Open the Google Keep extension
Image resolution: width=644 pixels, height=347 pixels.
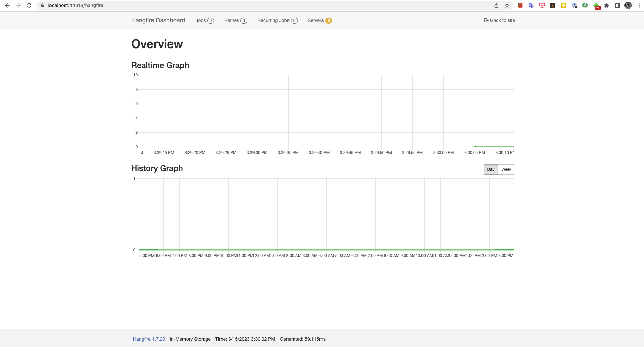564,5
